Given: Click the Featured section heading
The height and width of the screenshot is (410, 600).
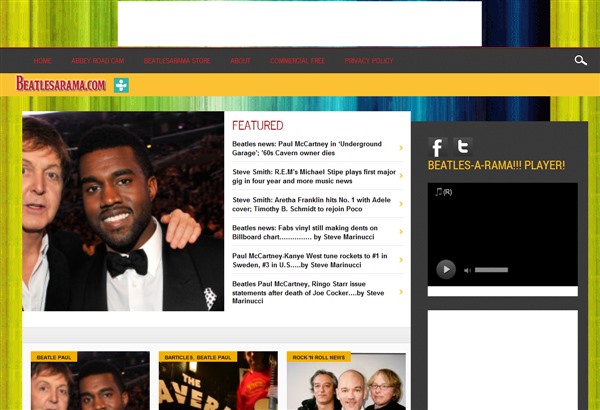Looking at the screenshot, I should pos(258,126).
